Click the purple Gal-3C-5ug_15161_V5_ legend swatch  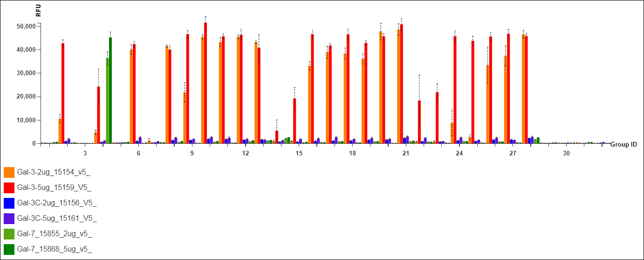click(9, 218)
